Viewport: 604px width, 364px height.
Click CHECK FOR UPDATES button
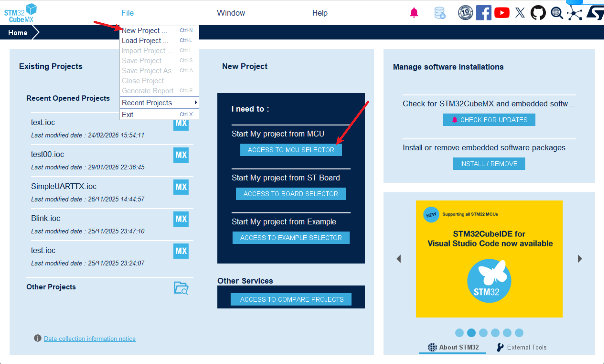[x=489, y=120]
